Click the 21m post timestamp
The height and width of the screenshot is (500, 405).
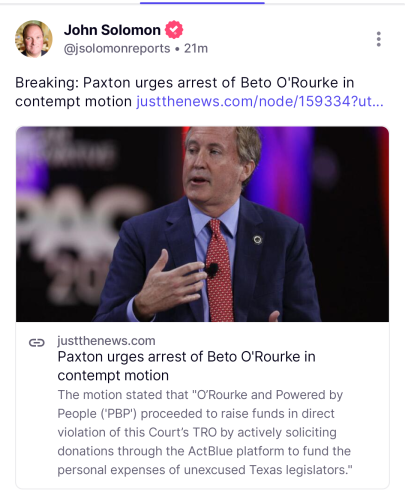(196, 49)
